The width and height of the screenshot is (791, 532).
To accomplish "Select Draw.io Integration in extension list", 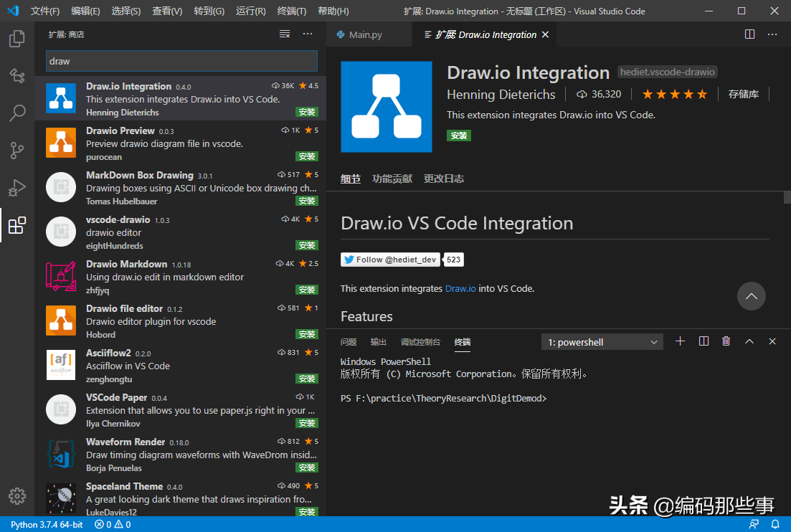I will point(181,98).
